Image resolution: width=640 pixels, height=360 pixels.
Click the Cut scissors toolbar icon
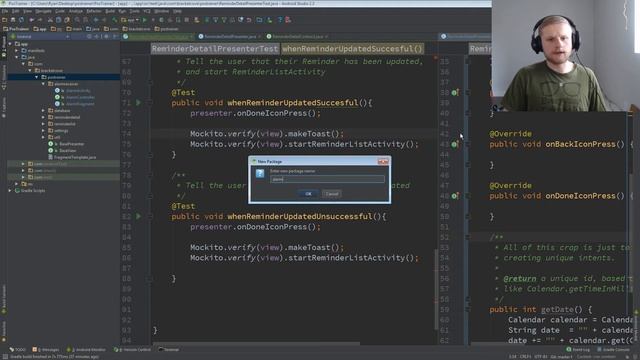(50, 20)
